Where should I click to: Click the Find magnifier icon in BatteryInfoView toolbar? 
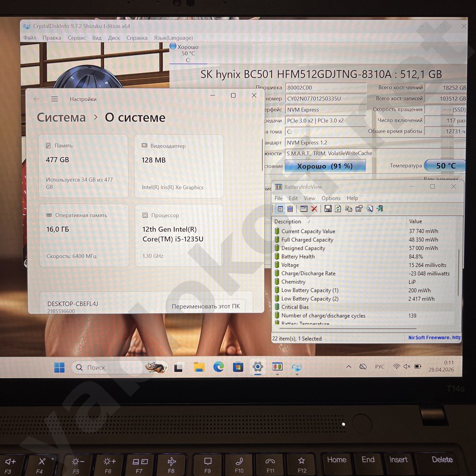(370, 209)
